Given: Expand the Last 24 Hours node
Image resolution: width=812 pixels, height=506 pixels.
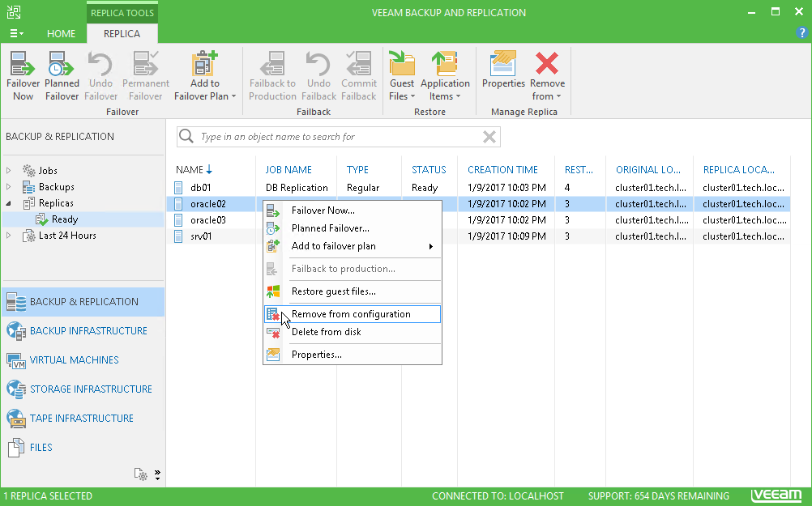Looking at the screenshot, I should pos(9,236).
